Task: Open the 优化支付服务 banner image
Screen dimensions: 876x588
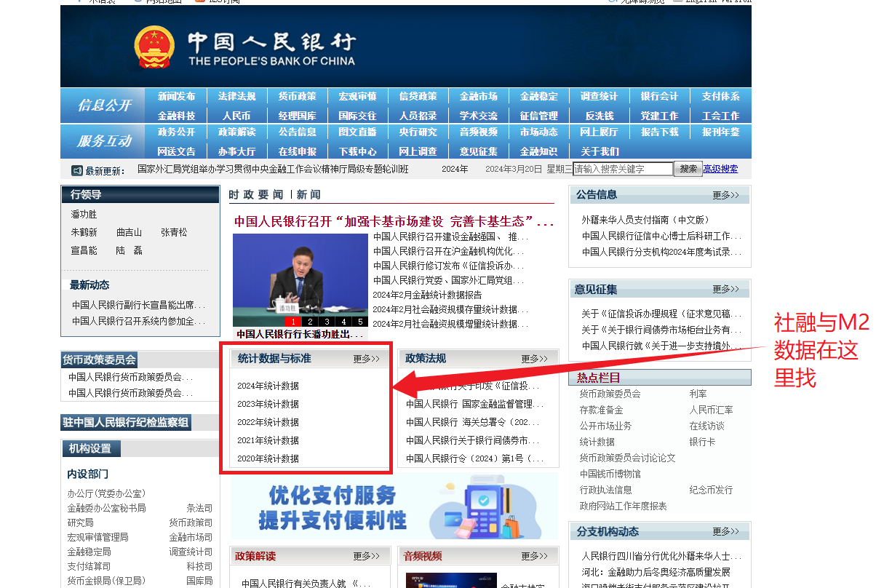Action: [x=394, y=506]
